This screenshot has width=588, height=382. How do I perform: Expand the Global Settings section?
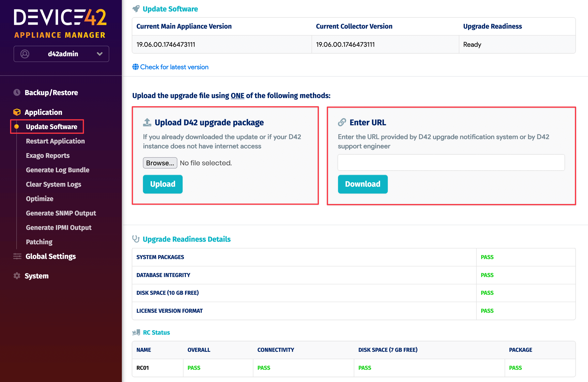[x=51, y=256]
